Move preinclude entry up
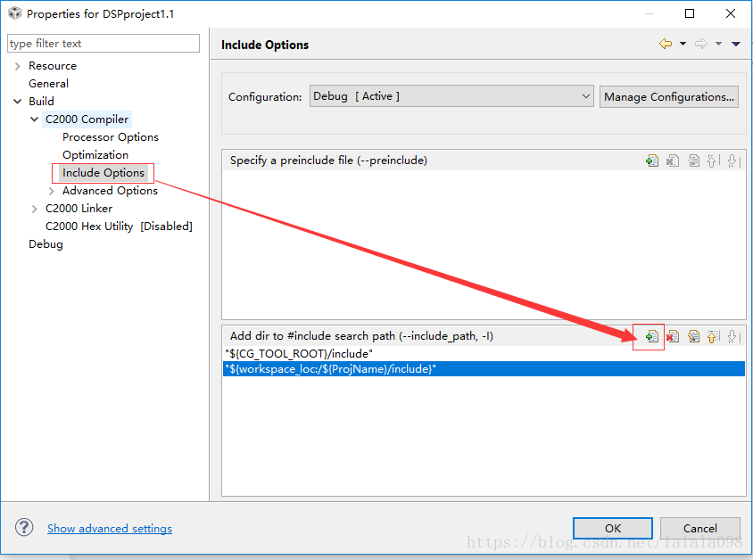This screenshot has width=753, height=560. (x=713, y=161)
